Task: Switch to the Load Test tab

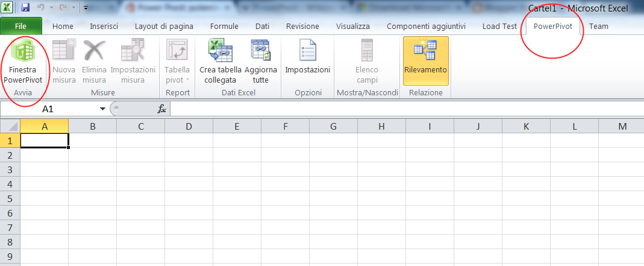Action: pos(499,27)
